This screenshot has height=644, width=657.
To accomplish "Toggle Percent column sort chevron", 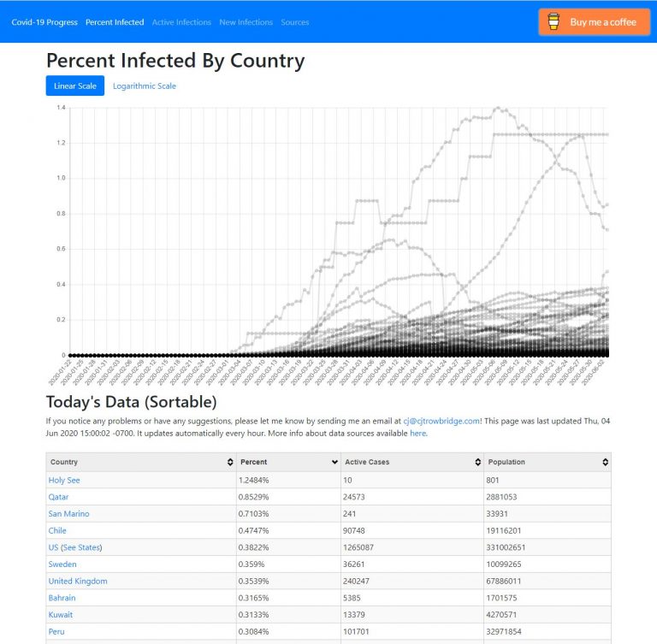I will (x=334, y=462).
